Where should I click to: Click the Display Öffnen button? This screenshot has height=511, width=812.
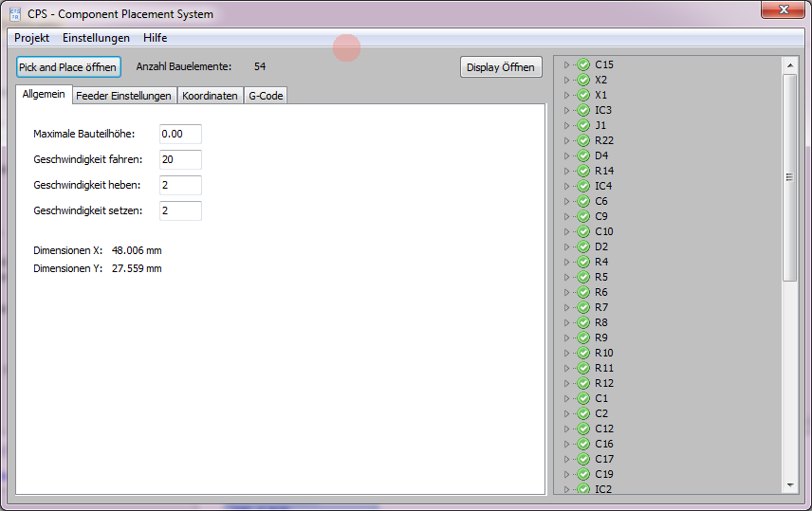[501, 67]
